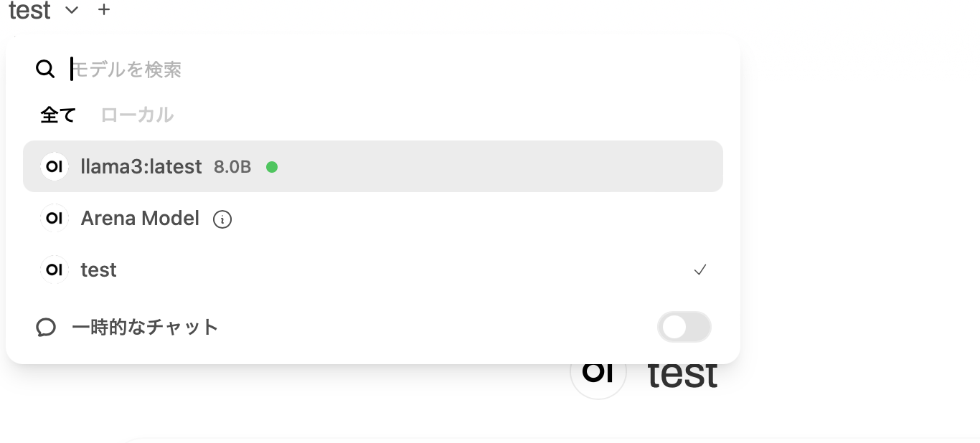The image size is (980, 443).
Task: Click the 一時的なチャット label
Action: coord(145,328)
